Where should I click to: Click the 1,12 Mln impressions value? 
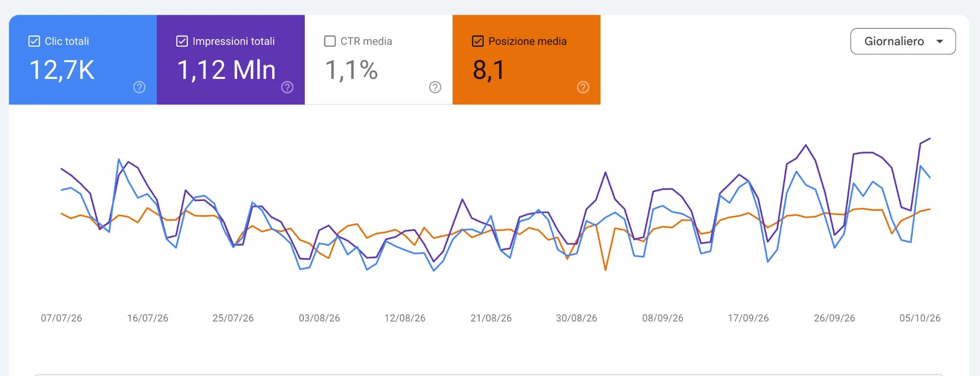coord(226,70)
